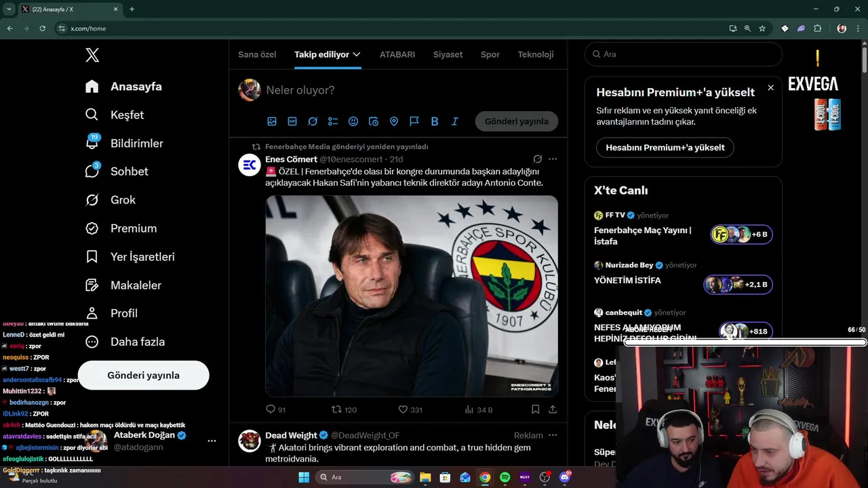The width and height of the screenshot is (868, 488).
Task: Open Chrome profile avatar
Action: (x=842, y=28)
